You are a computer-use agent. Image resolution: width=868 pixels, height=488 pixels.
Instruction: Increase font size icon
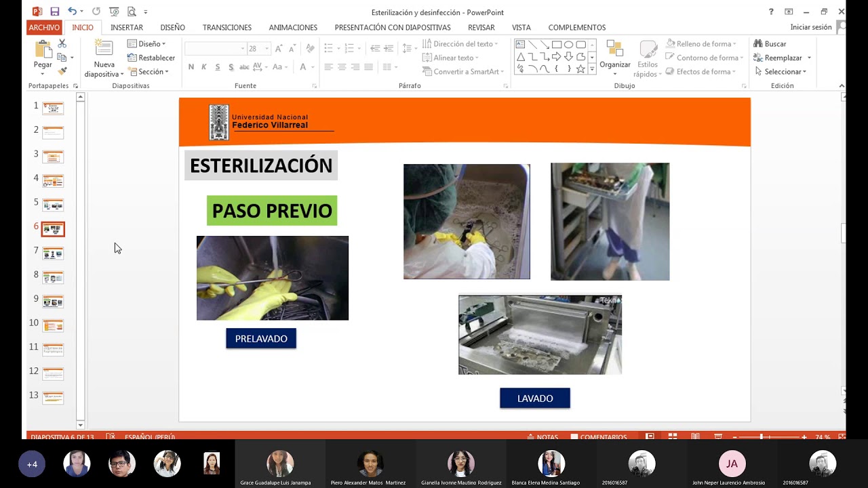point(279,49)
